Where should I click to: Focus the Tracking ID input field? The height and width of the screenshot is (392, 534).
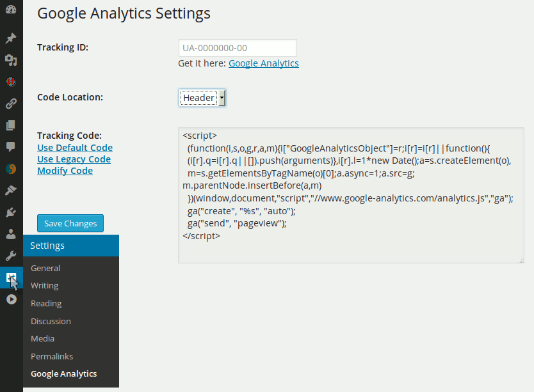(x=238, y=48)
